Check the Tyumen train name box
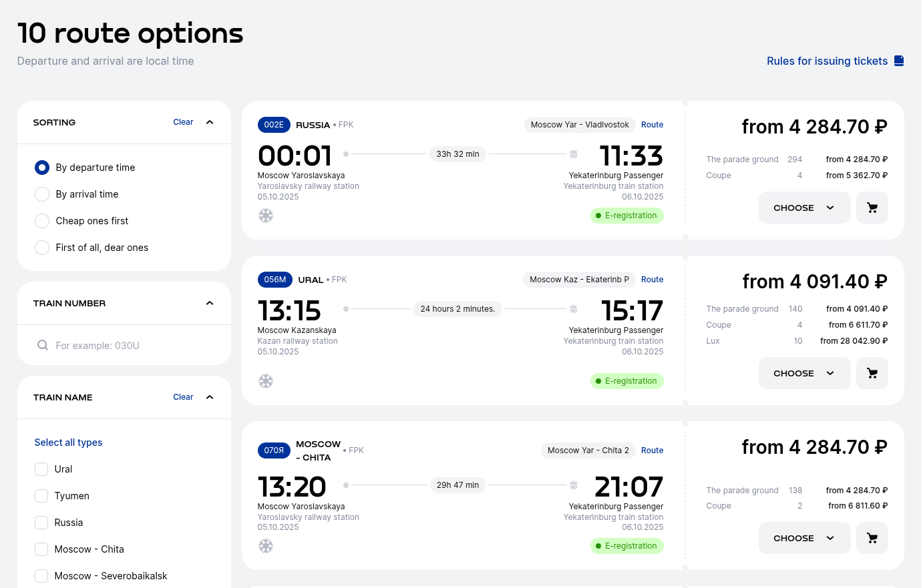Image resolution: width=921 pixels, height=588 pixels. coord(41,496)
